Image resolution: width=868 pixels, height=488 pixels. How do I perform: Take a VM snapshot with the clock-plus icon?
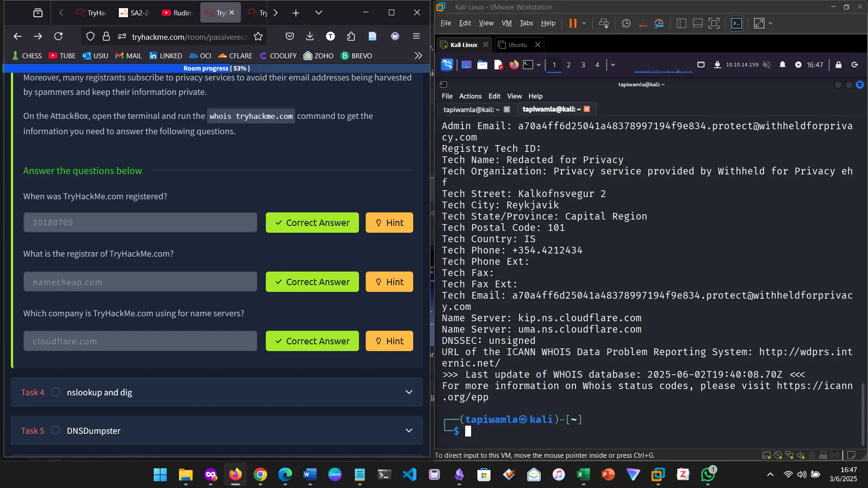pos(626,23)
